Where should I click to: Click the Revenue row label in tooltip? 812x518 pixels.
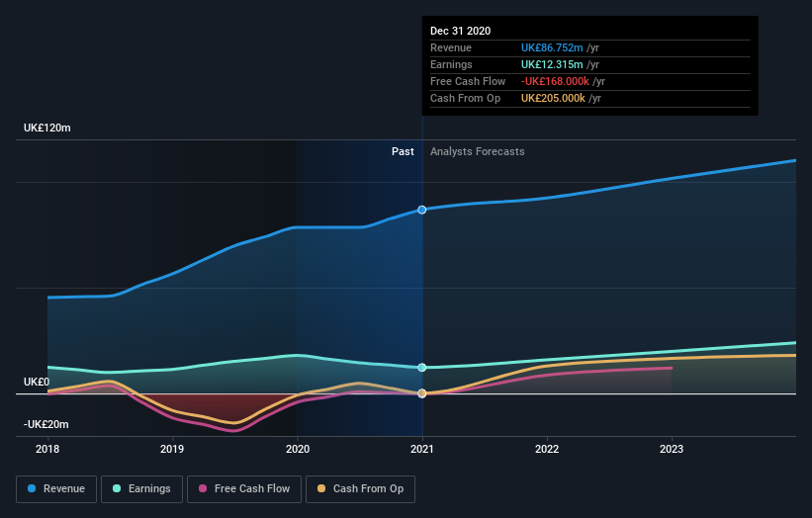[451, 47]
